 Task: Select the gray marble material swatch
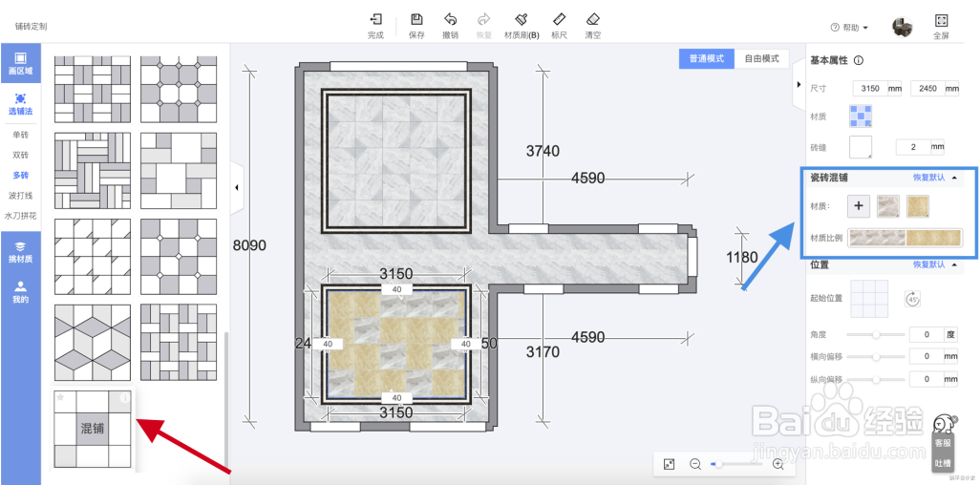click(x=888, y=206)
